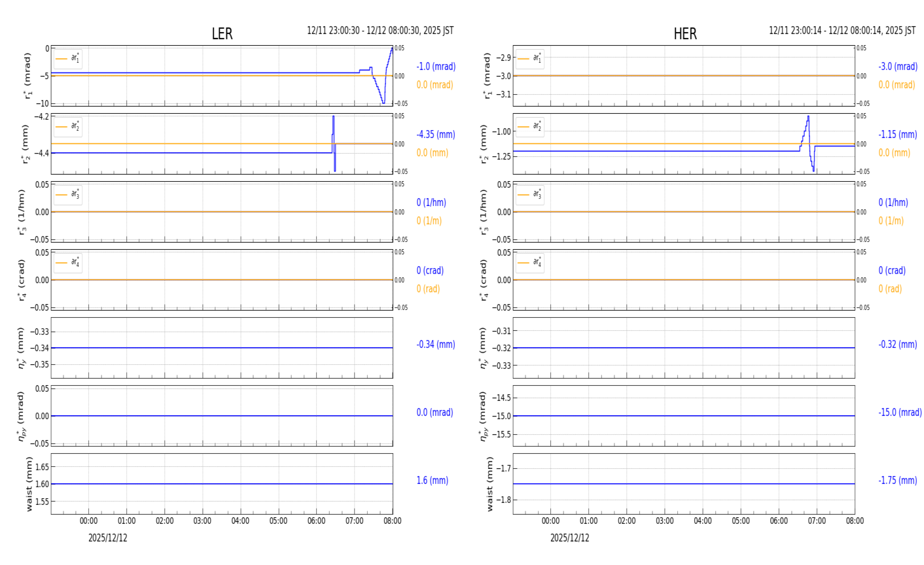Click the r3* (1/hm) axis label in HER
This screenshot has width=924, height=565.
click(484, 212)
